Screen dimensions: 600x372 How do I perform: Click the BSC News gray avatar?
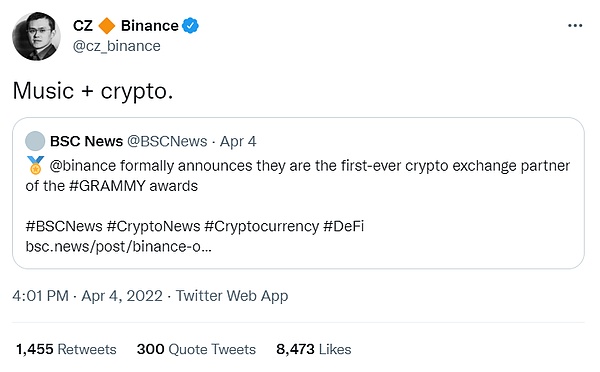pyautogui.click(x=35, y=141)
